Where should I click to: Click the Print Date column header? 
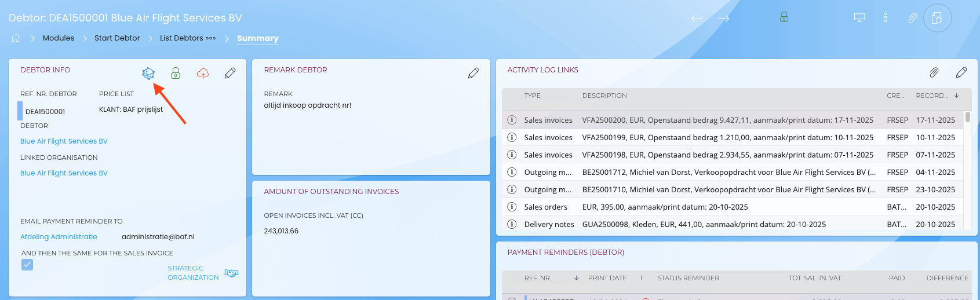[x=607, y=278]
